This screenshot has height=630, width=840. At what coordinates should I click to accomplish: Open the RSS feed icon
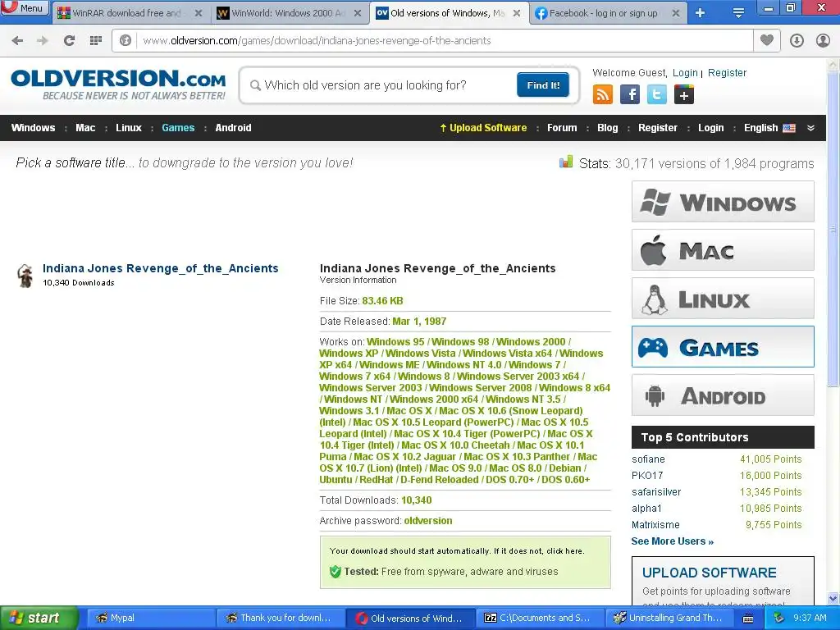603,95
